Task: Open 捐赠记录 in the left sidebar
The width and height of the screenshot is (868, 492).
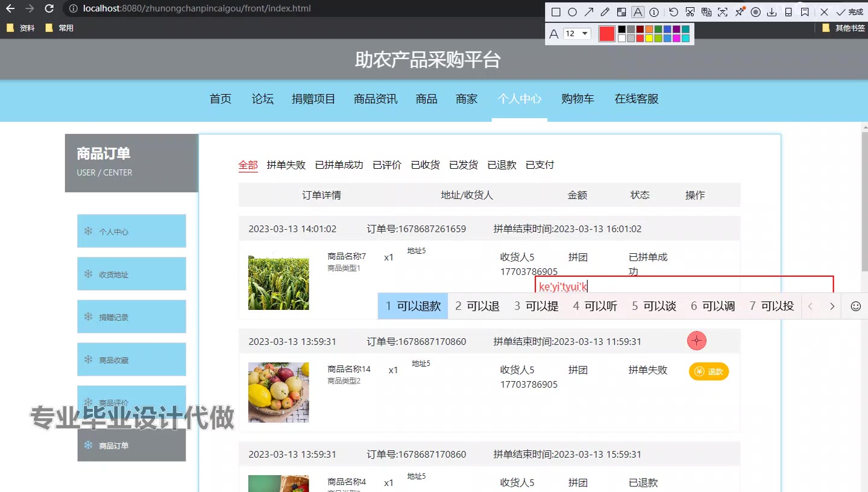Action: click(x=131, y=317)
